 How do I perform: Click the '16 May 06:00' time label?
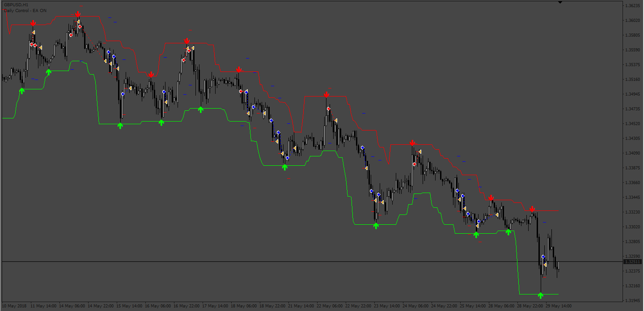(158, 307)
